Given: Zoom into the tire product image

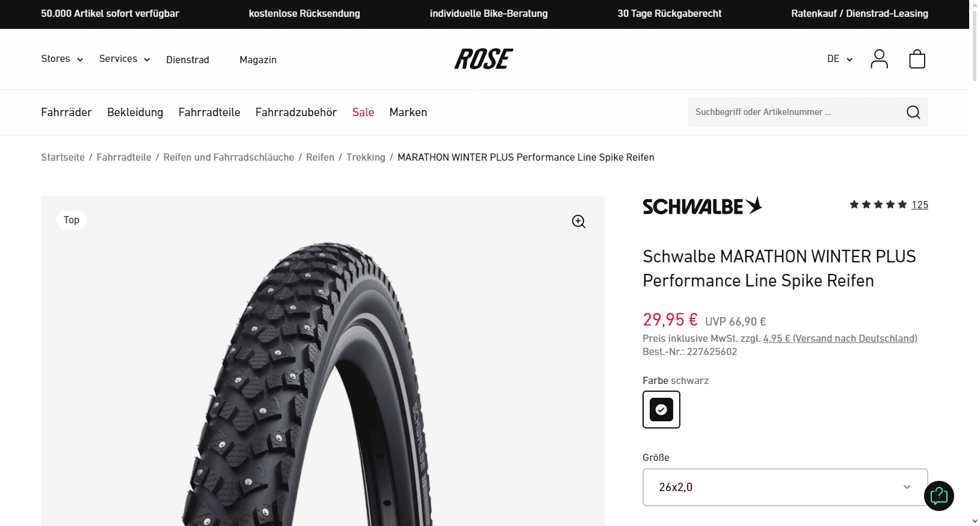Looking at the screenshot, I should 578,221.
